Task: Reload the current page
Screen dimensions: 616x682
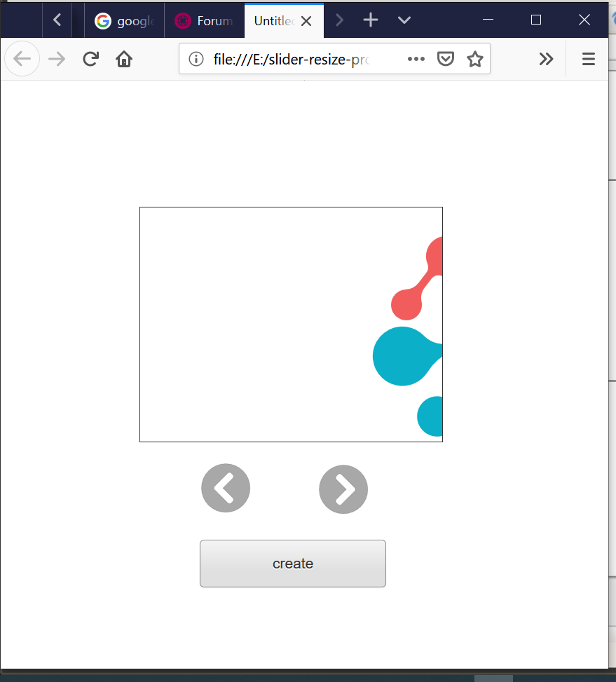Action: click(91, 59)
